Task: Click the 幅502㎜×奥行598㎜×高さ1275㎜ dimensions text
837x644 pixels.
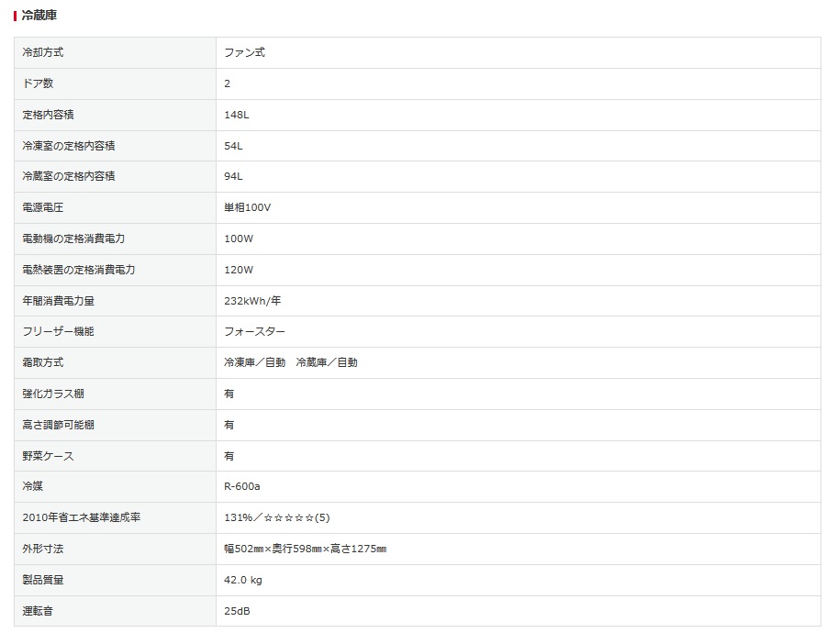Action: [305, 550]
